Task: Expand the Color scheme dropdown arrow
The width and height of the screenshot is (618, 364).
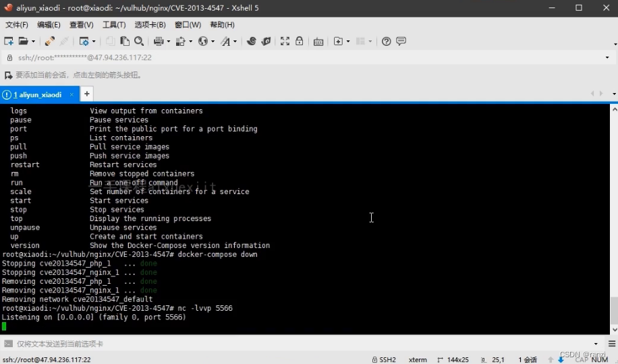Action: (191, 41)
